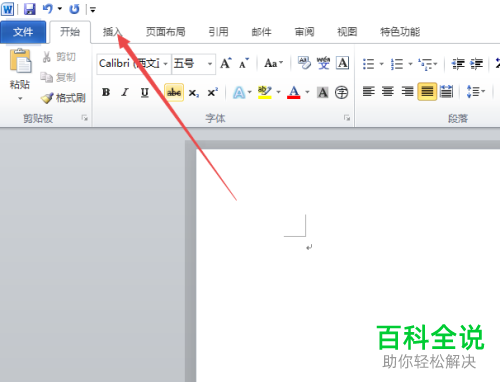The image size is (500, 382).
Task: Open the 页面布局 tab
Action: tap(166, 32)
